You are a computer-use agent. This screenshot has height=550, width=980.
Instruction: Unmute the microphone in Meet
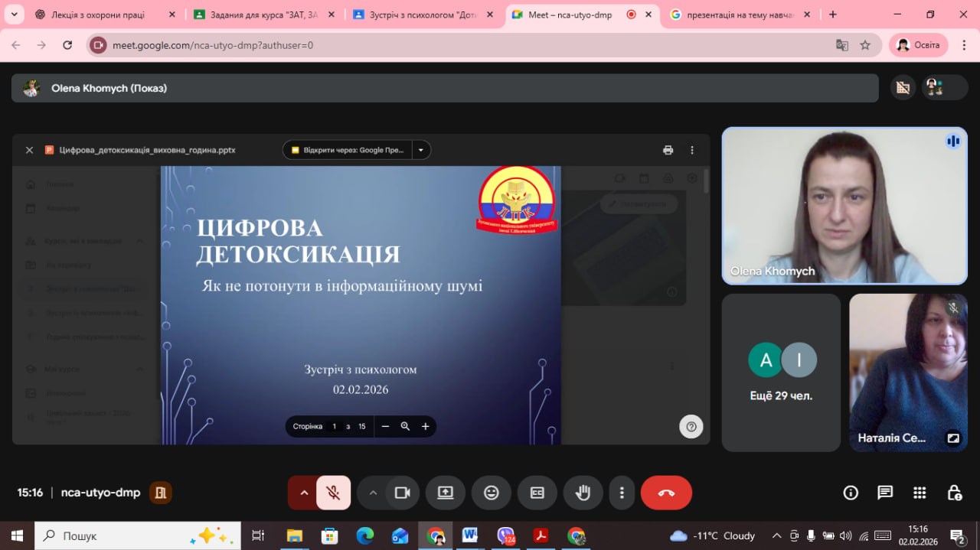tap(333, 493)
